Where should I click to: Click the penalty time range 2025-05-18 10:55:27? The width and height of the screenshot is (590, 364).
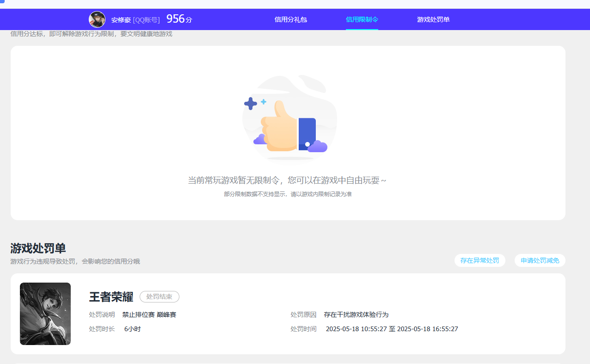[x=392, y=329]
